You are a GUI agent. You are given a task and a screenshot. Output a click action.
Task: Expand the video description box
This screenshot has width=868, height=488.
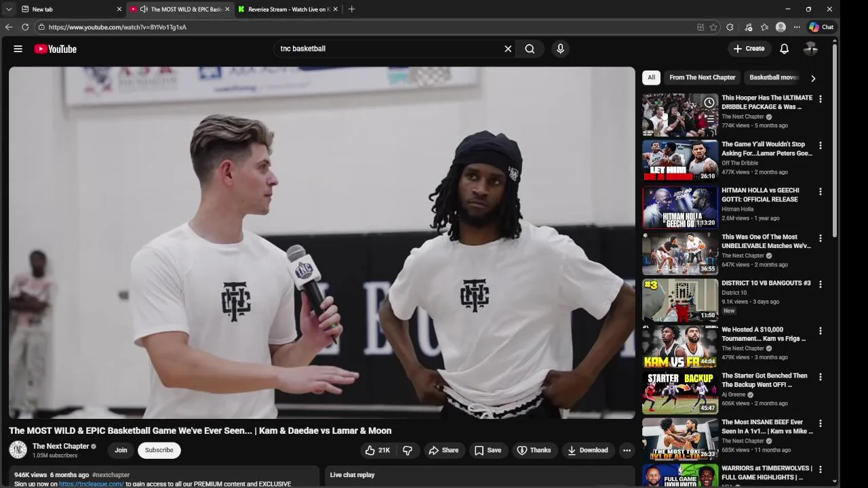(164, 477)
